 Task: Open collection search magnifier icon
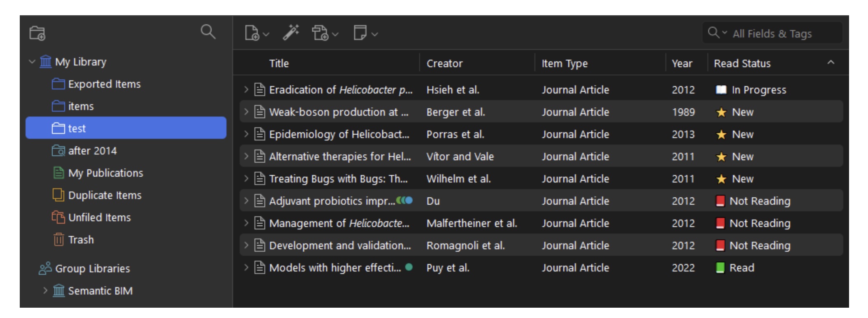coord(208,32)
